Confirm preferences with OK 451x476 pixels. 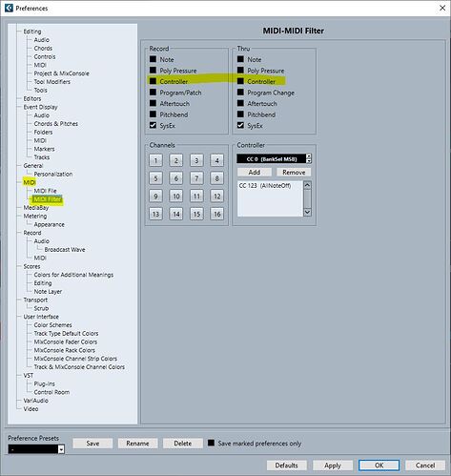tap(379, 466)
